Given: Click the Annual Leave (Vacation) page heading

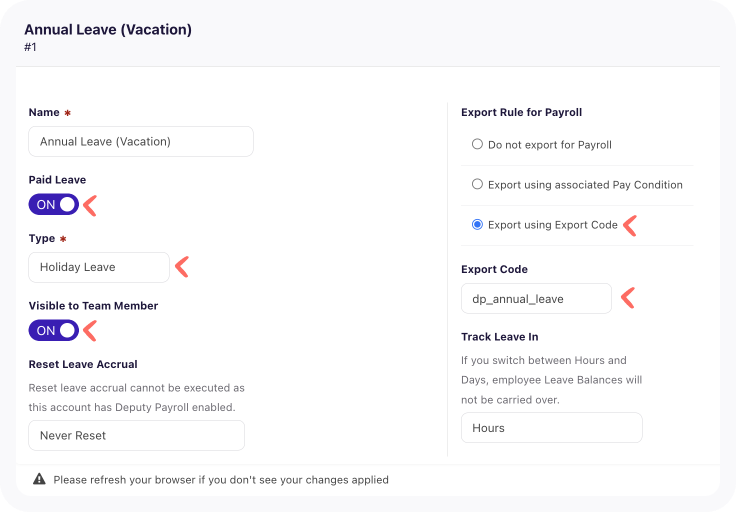Looking at the screenshot, I should pos(108,30).
